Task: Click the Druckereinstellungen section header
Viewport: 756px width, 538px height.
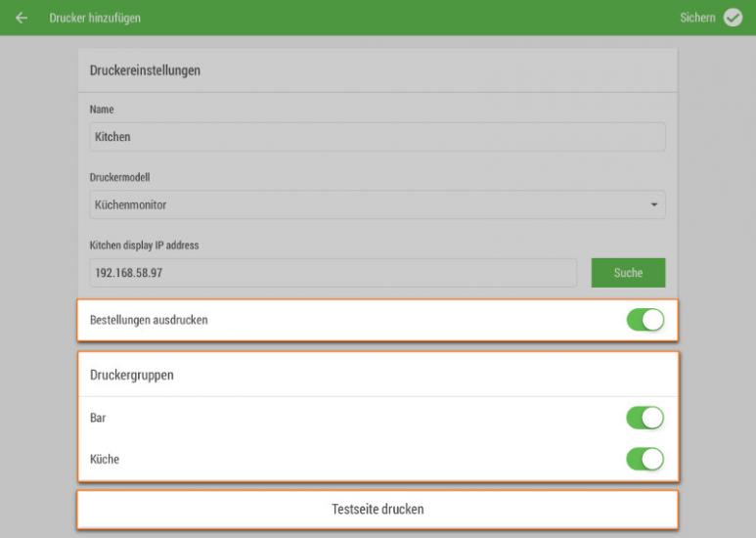Action: click(x=145, y=70)
